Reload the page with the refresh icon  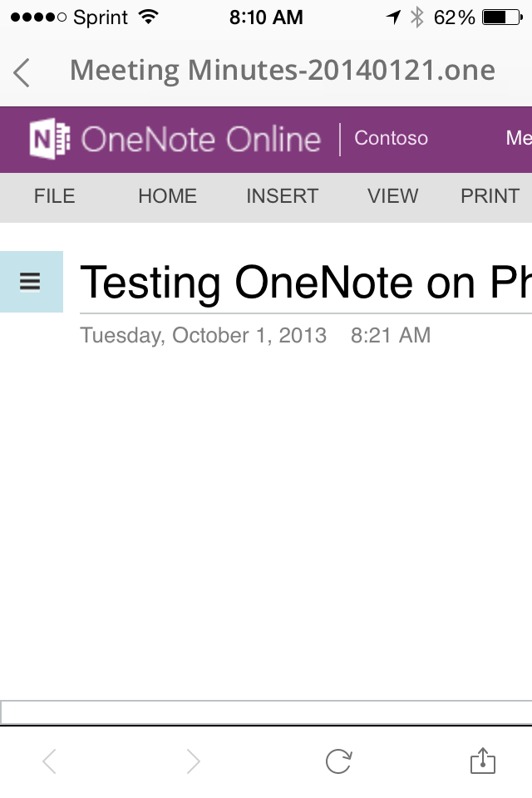(338, 761)
